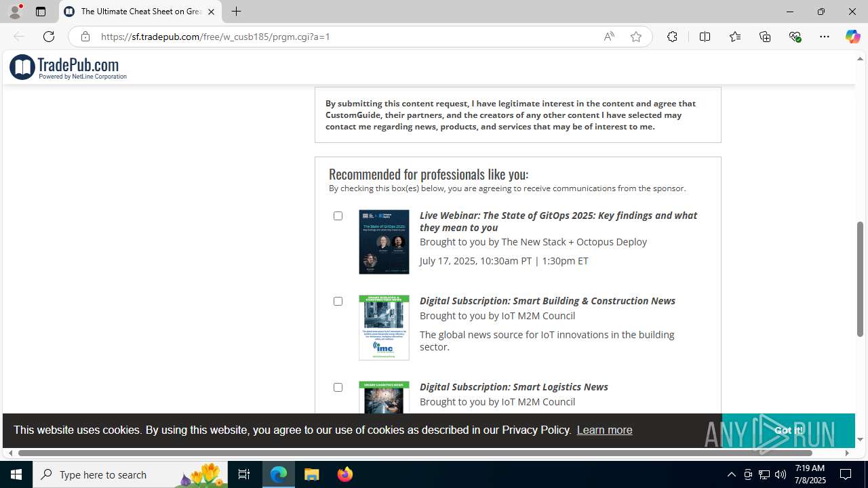
Task: Check Smart Logistics News box
Action: [338, 387]
